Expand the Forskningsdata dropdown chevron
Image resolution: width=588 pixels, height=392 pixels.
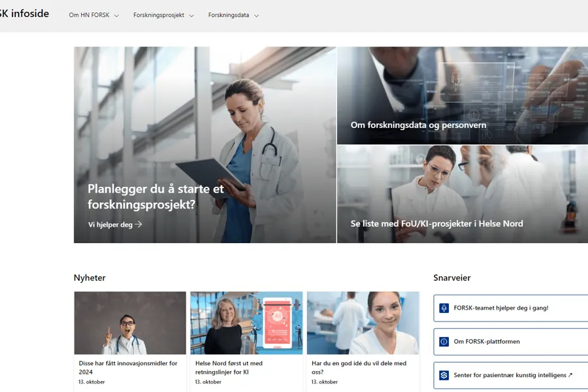pyautogui.click(x=256, y=16)
